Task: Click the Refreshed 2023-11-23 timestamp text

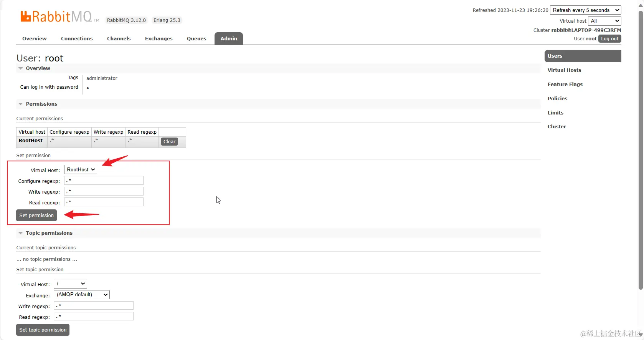Action: (510, 10)
